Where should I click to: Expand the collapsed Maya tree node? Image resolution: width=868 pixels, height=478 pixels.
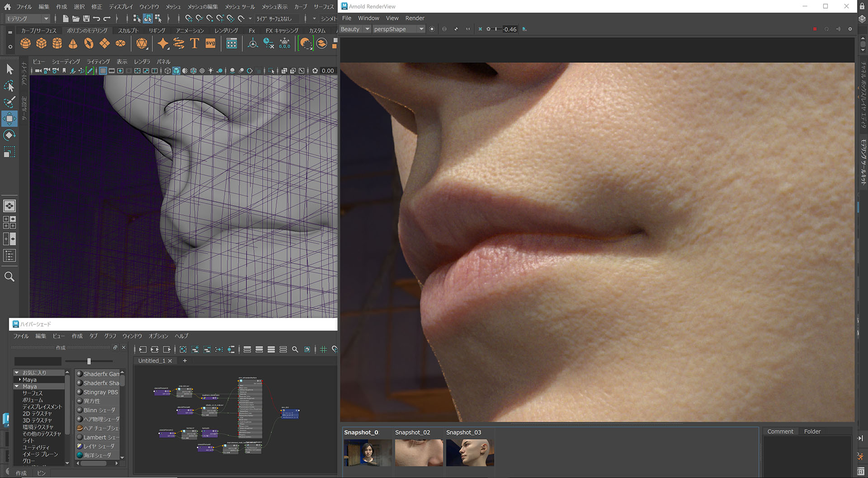[x=20, y=380]
